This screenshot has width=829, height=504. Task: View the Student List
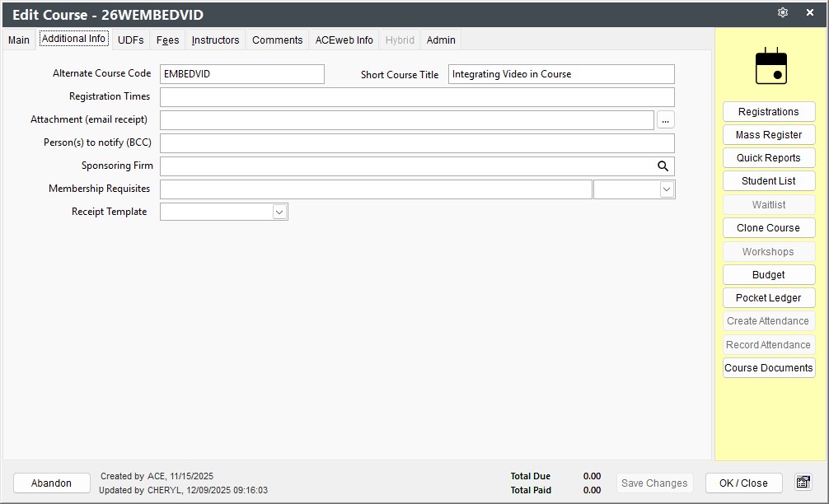(769, 181)
